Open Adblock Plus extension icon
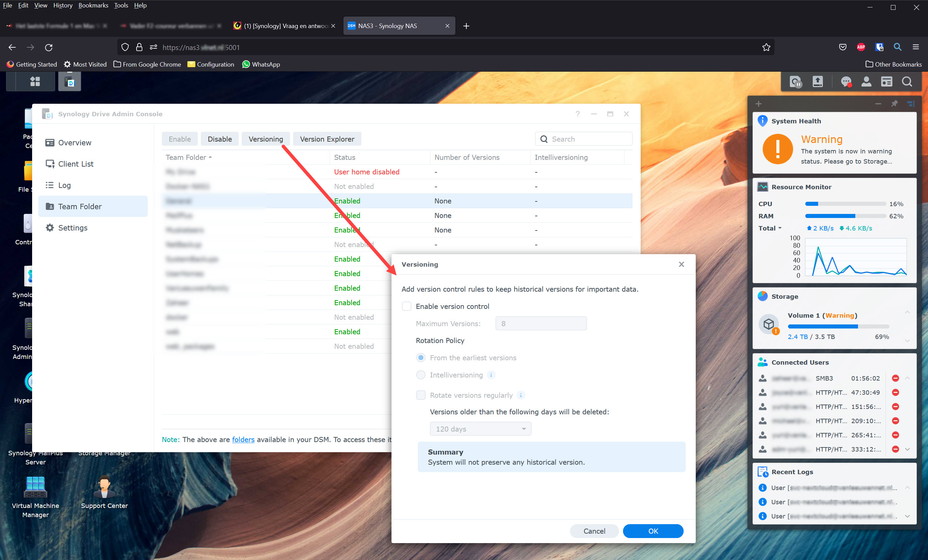 tap(861, 47)
